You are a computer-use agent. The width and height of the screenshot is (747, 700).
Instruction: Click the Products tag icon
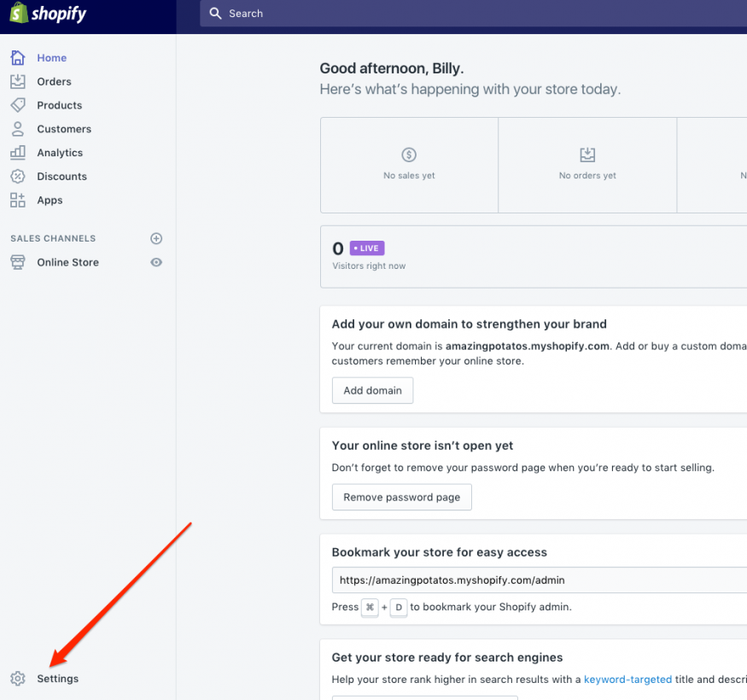coord(18,105)
